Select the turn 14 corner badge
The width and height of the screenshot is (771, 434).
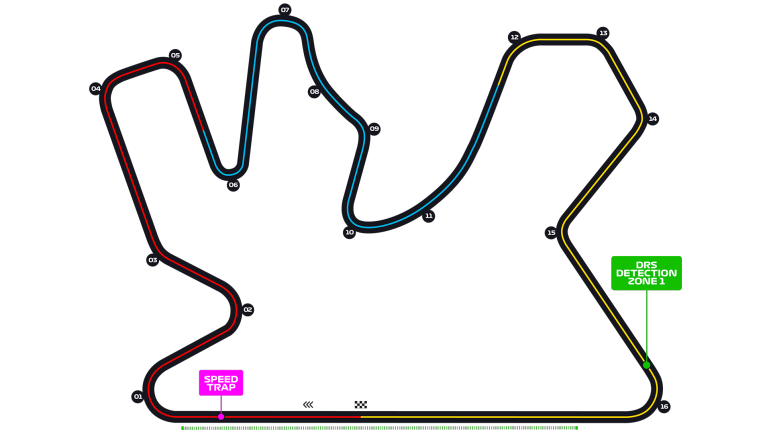[653, 119]
